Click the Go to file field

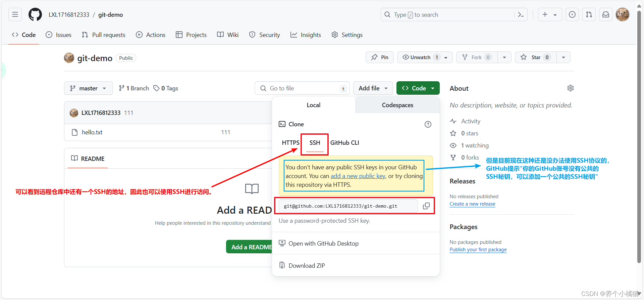coord(302,88)
